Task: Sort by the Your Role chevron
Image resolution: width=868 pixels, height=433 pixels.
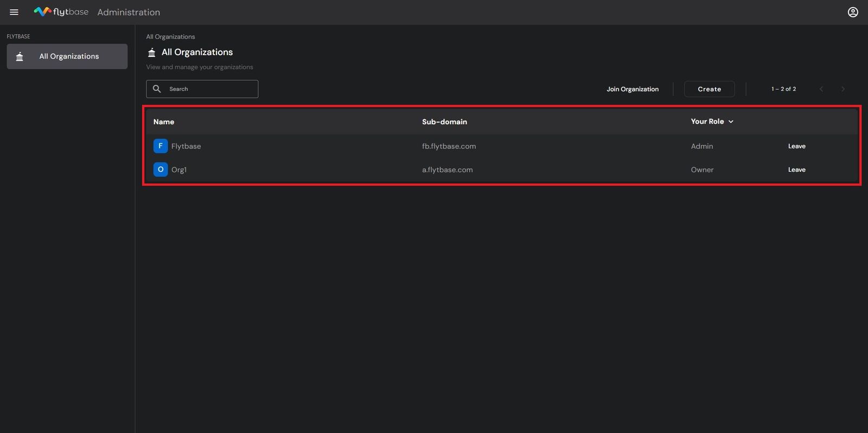Action: 731,122
